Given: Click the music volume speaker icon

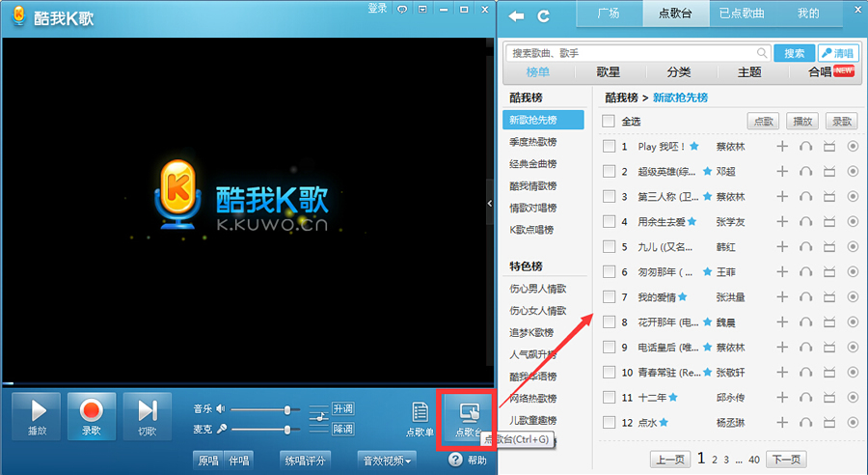Looking at the screenshot, I should tap(220, 409).
